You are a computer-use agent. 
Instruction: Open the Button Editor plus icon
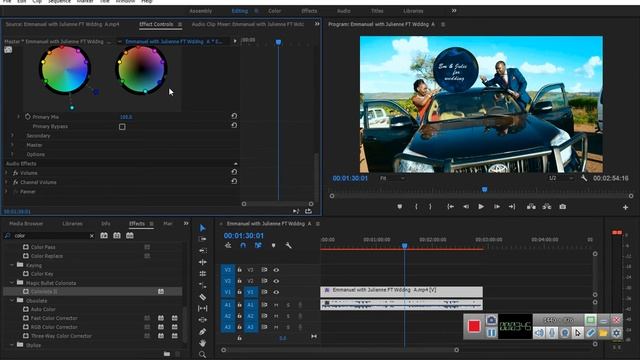coord(625,207)
